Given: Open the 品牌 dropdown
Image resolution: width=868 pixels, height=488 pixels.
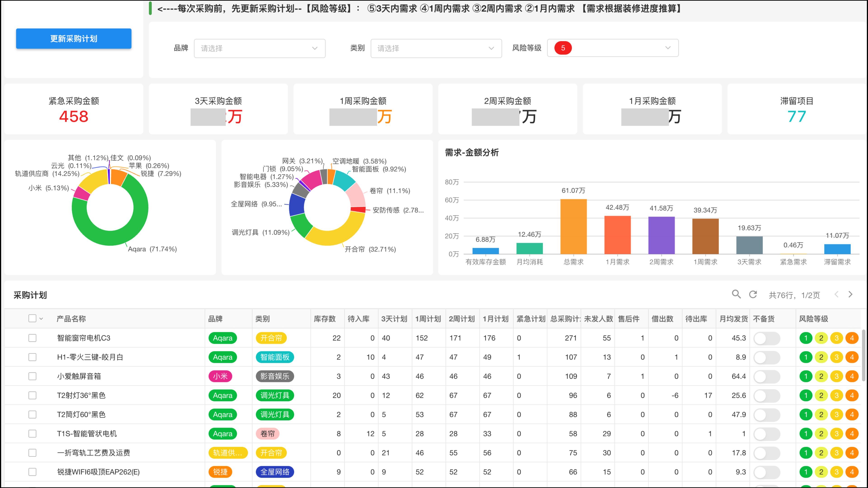Looking at the screenshot, I should pyautogui.click(x=259, y=48).
